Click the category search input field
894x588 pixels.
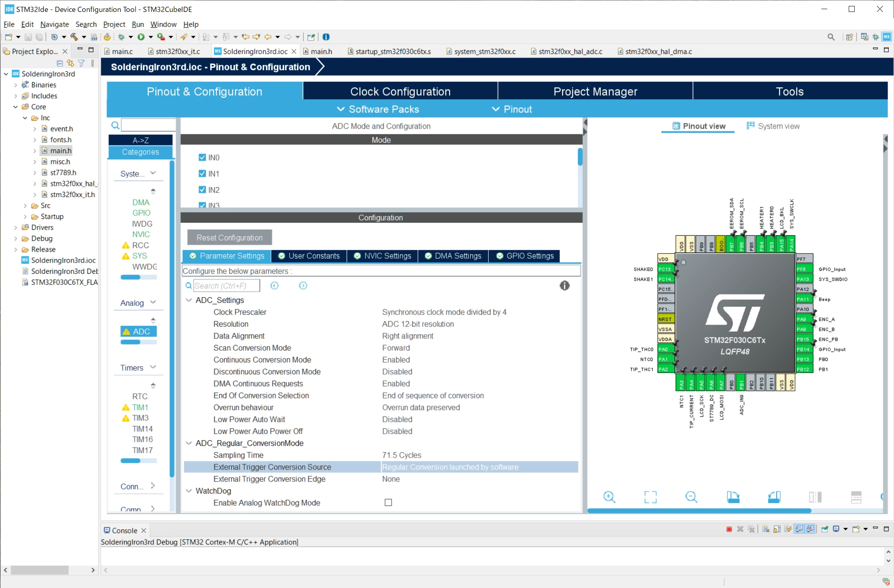coord(148,125)
